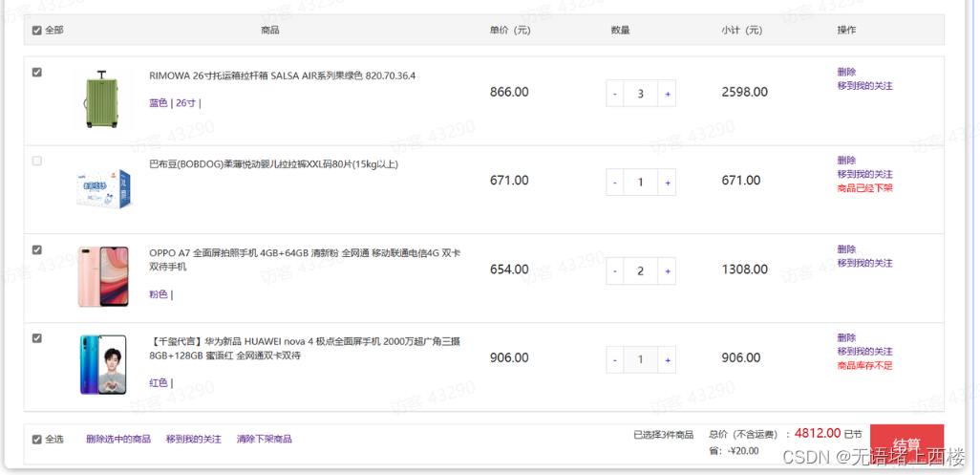Open the pink OPPO A7 thumbnail
Viewport: 980px width, 475px height.
point(103,276)
